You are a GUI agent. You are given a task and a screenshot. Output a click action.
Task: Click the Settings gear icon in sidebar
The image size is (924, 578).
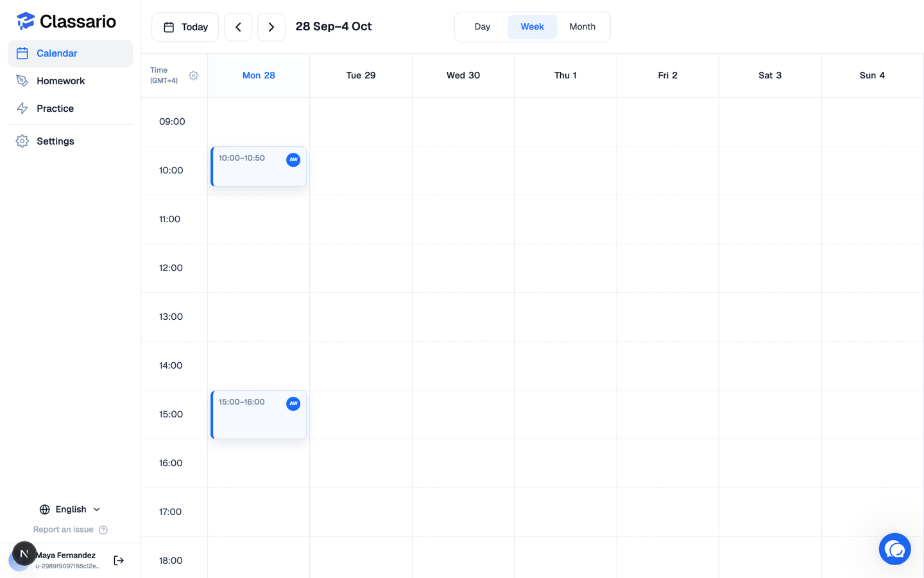click(x=22, y=141)
